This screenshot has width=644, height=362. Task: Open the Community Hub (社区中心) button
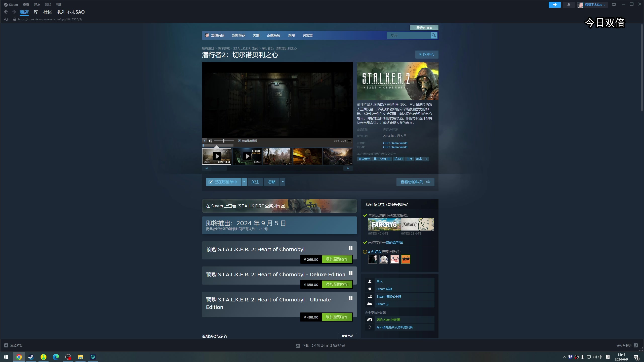click(x=427, y=55)
